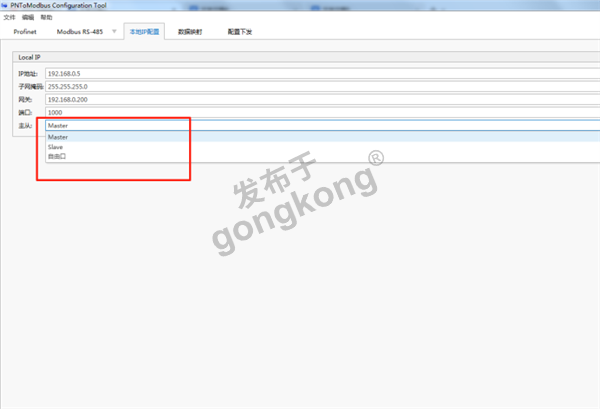Expand the Modbus RS-485 tab dropdown arrow
Image resolution: width=600 pixels, height=409 pixels.
(114, 31)
